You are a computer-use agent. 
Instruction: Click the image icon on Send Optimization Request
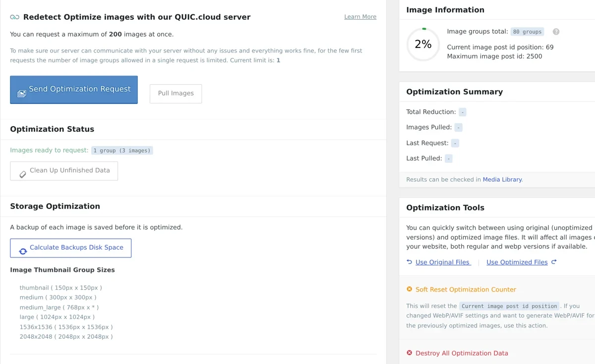click(22, 93)
